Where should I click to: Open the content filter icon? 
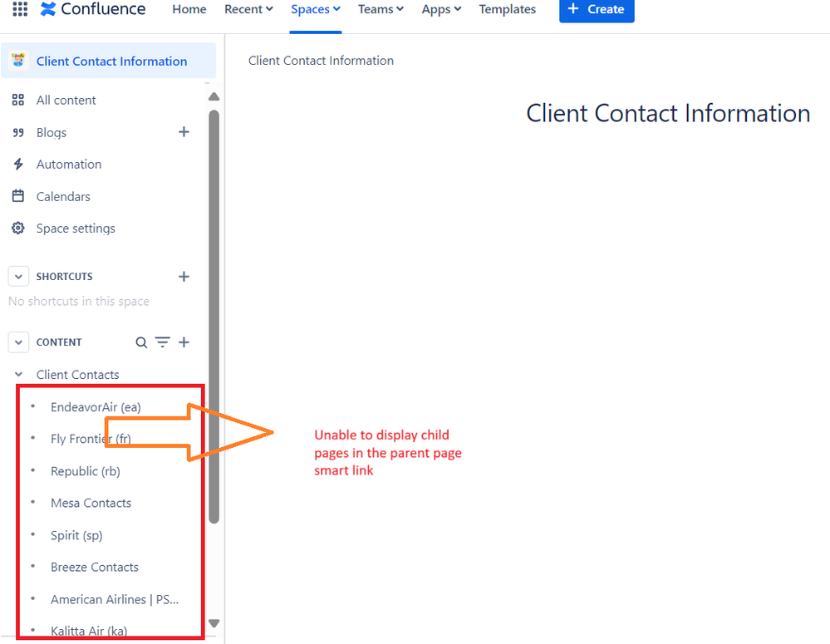click(163, 342)
